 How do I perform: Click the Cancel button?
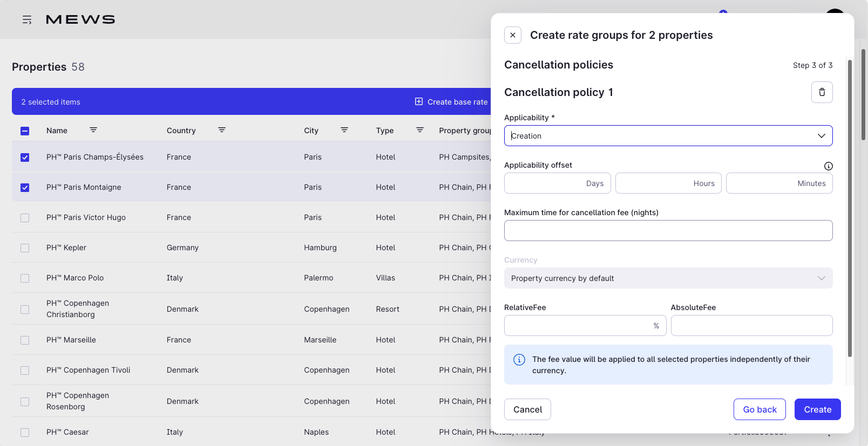pyautogui.click(x=527, y=409)
